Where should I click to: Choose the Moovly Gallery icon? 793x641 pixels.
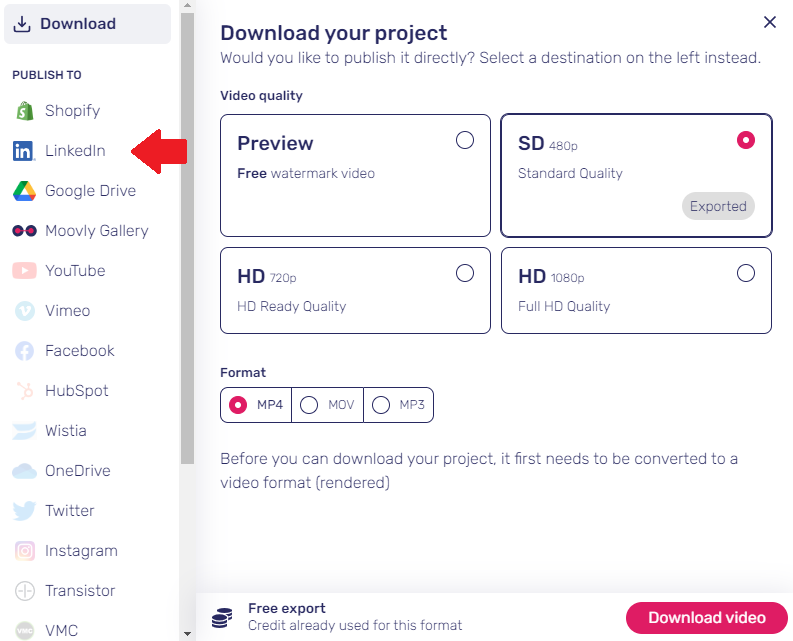pyautogui.click(x=24, y=231)
